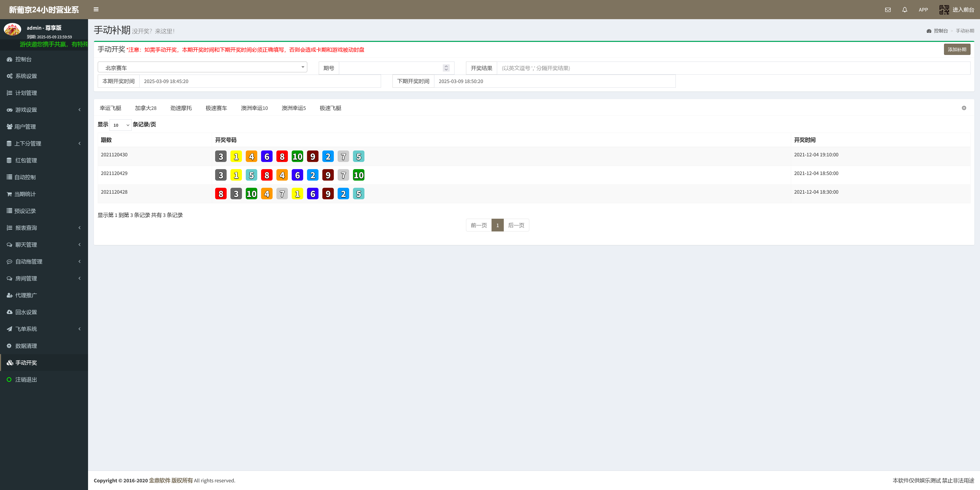Open the 北京赛车 game dropdown

pos(202,67)
